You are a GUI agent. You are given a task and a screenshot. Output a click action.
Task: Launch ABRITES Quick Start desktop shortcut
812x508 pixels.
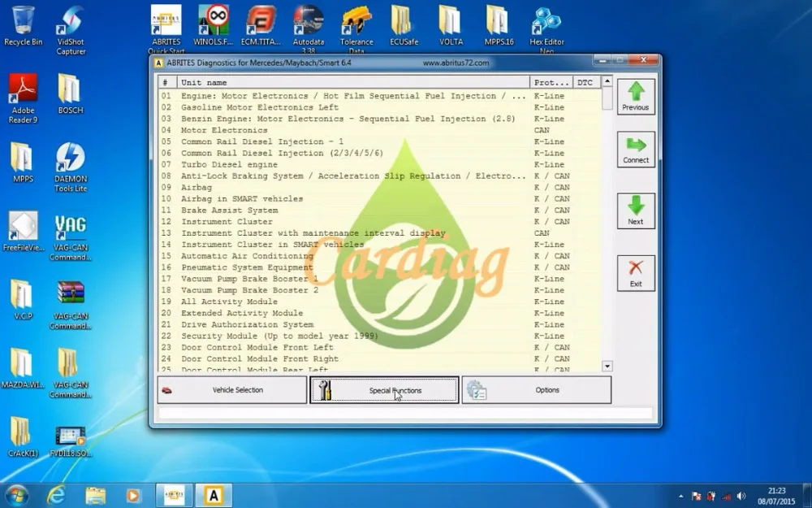tap(166, 29)
